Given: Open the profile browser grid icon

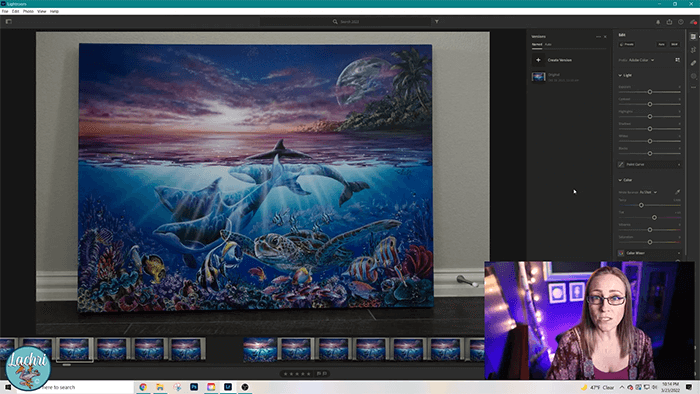Looking at the screenshot, I should click(677, 60).
